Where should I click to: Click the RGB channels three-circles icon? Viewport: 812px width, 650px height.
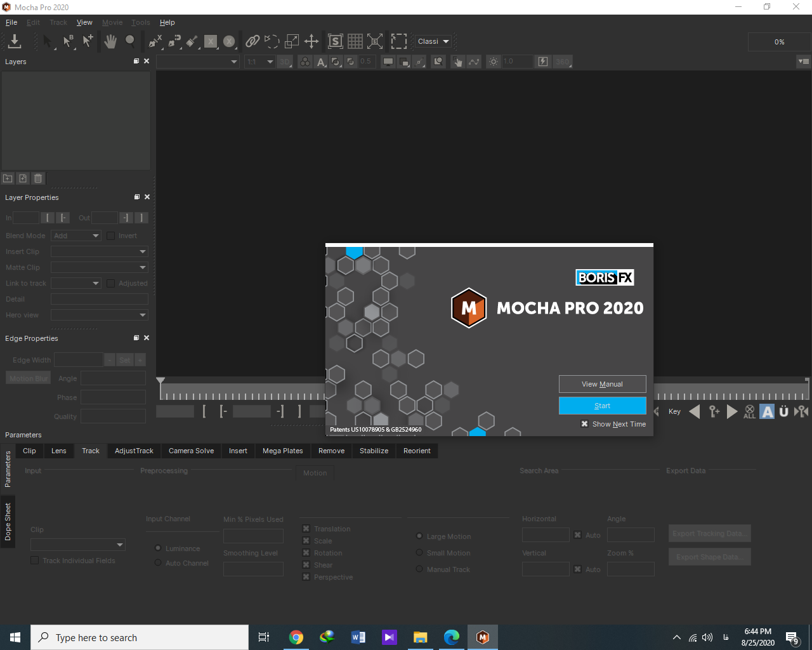tap(305, 62)
